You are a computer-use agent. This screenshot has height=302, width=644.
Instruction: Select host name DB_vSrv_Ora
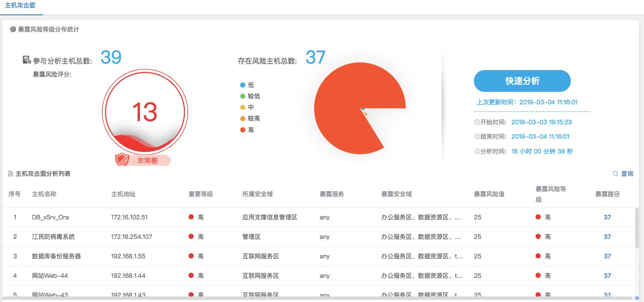pos(51,217)
